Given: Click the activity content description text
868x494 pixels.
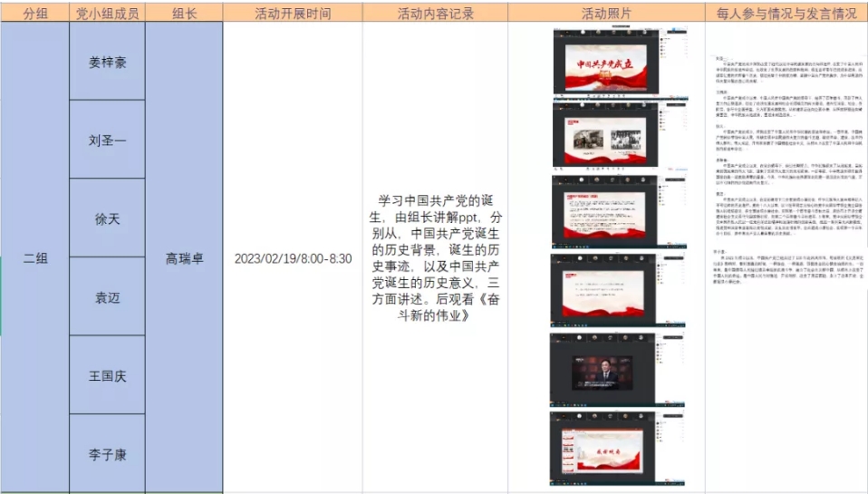Looking at the screenshot, I should (435, 258).
